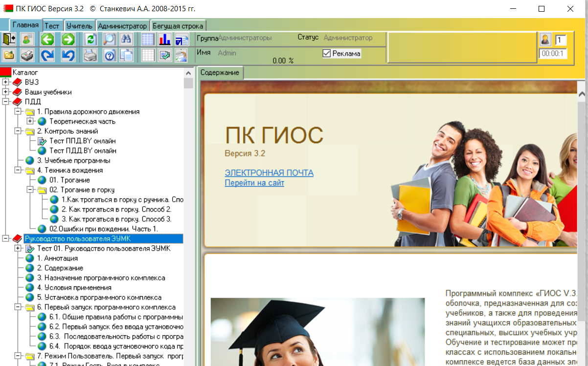This screenshot has height=366, width=588.
Task: Click the refresh page icon
Action: coord(90,39)
